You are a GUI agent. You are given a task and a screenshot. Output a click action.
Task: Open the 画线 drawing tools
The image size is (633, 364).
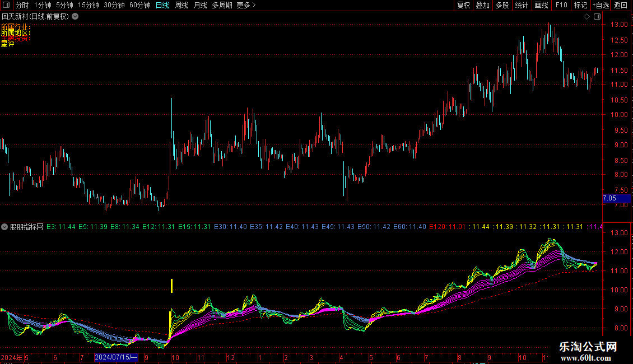[x=541, y=6]
